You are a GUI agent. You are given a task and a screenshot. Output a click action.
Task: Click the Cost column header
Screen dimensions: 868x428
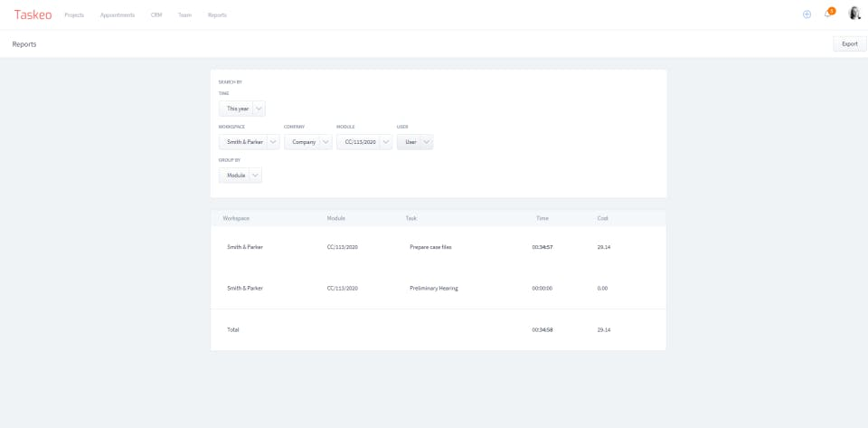(x=602, y=218)
